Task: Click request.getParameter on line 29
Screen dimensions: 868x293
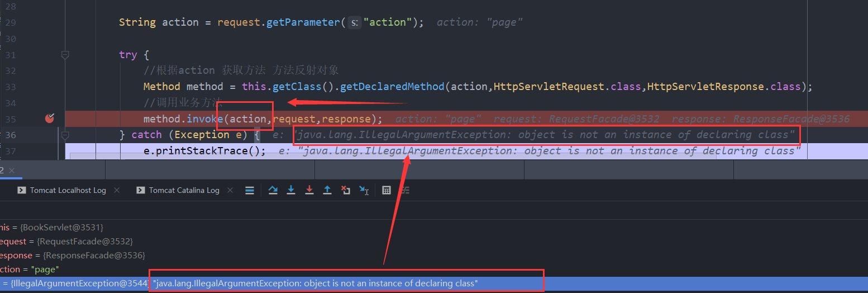Action: 278,22
